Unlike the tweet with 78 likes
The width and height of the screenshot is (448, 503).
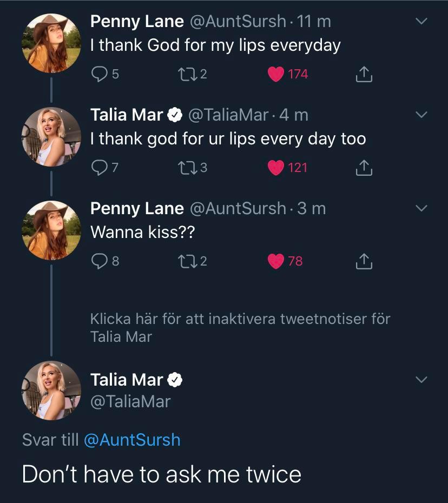276,261
